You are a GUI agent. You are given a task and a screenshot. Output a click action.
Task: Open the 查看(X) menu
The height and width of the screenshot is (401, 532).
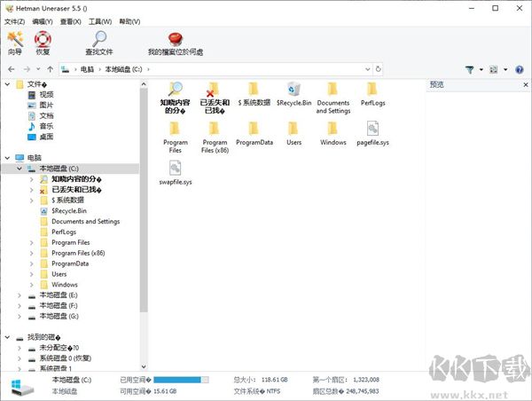[70, 21]
